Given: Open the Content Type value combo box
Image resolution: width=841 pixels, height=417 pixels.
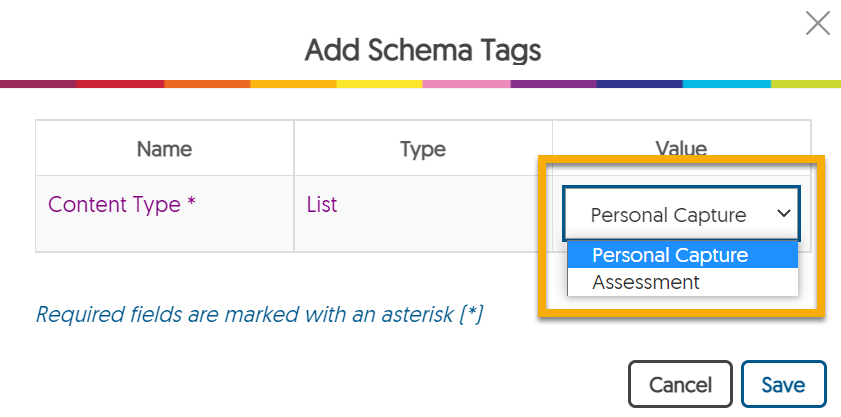Looking at the screenshot, I should pos(668,214).
